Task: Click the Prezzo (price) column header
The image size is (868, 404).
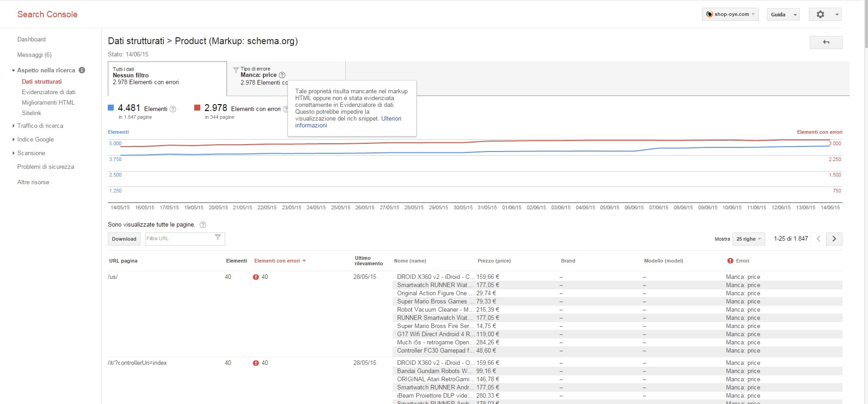Action: point(494,261)
